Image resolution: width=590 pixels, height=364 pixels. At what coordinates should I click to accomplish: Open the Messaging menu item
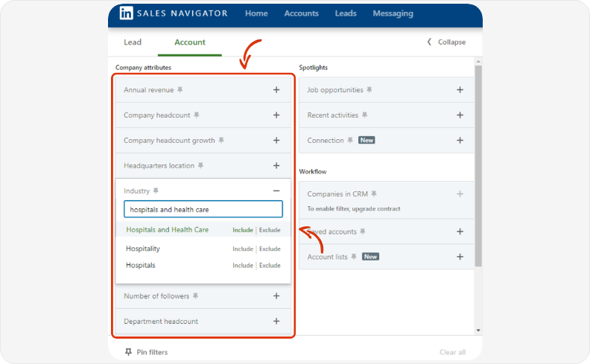(x=393, y=13)
